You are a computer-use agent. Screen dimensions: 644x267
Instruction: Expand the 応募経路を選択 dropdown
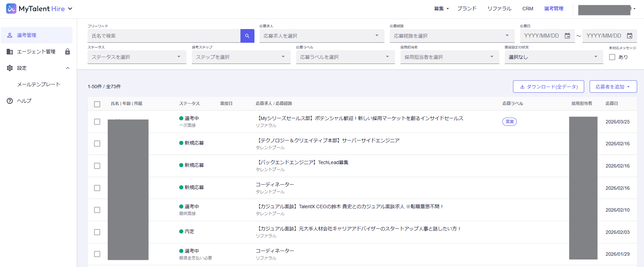click(x=452, y=36)
